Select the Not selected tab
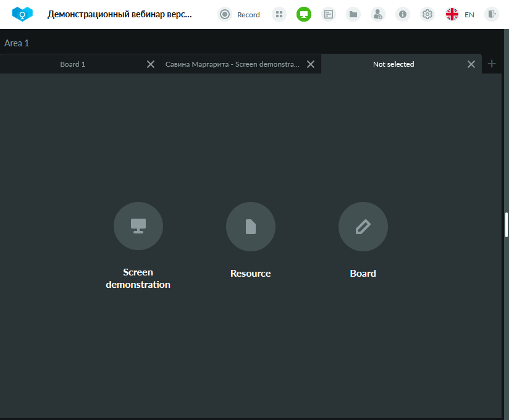The width and height of the screenshot is (509, 420). [x=393, y=64]
